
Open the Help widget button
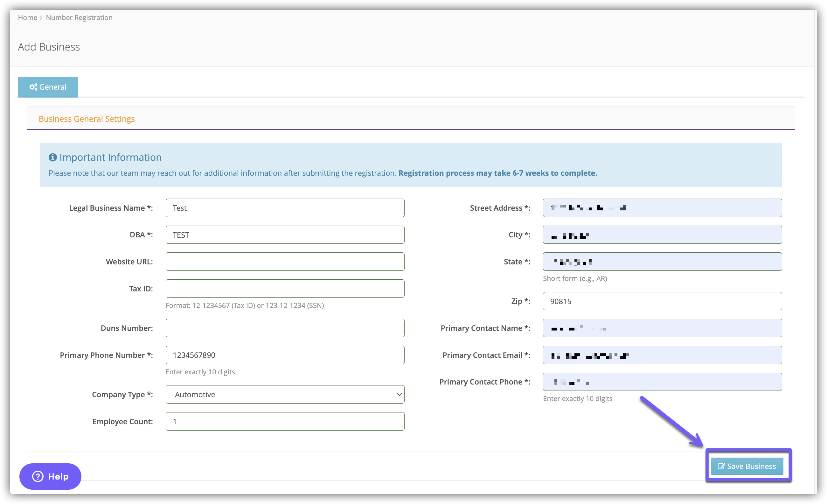[x=50, y=476]
